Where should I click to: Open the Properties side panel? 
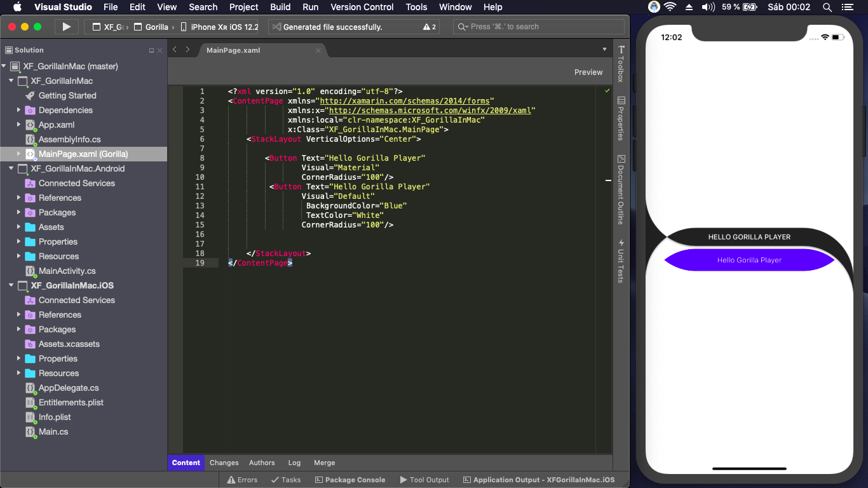pyautogui.click(x=621, y=119)
